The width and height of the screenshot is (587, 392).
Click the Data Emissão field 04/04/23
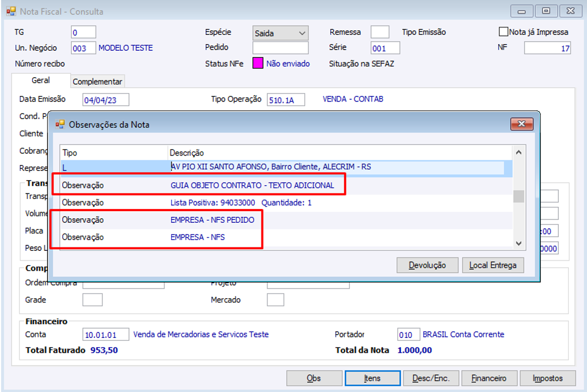pyautogui.click(x=105, y=100)
